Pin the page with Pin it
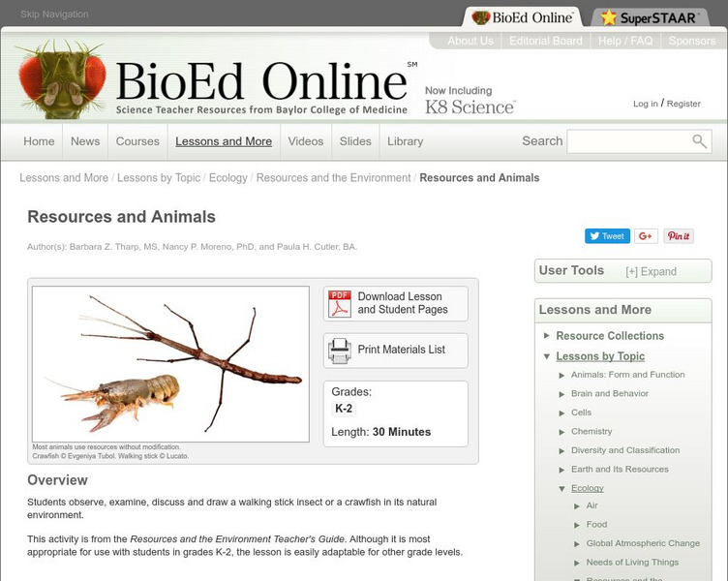The width and height of the screenshot is (728, 581). (679, 236)
